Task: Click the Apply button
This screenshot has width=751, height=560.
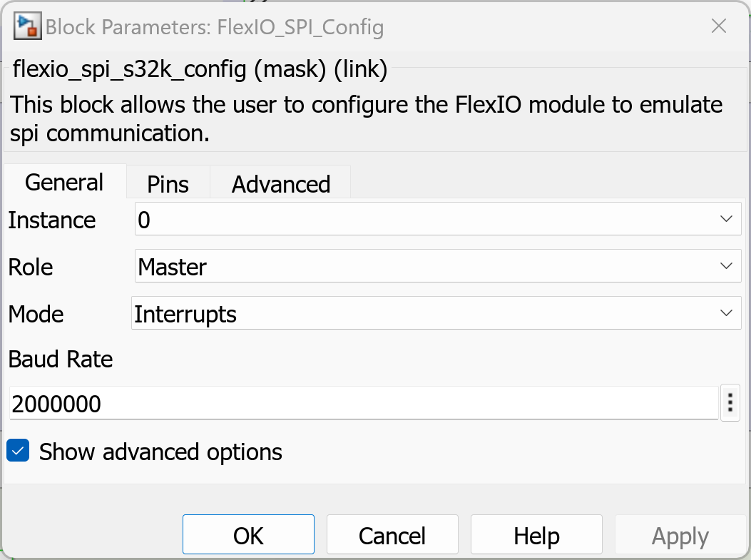Action: click(x=680, y=536)
